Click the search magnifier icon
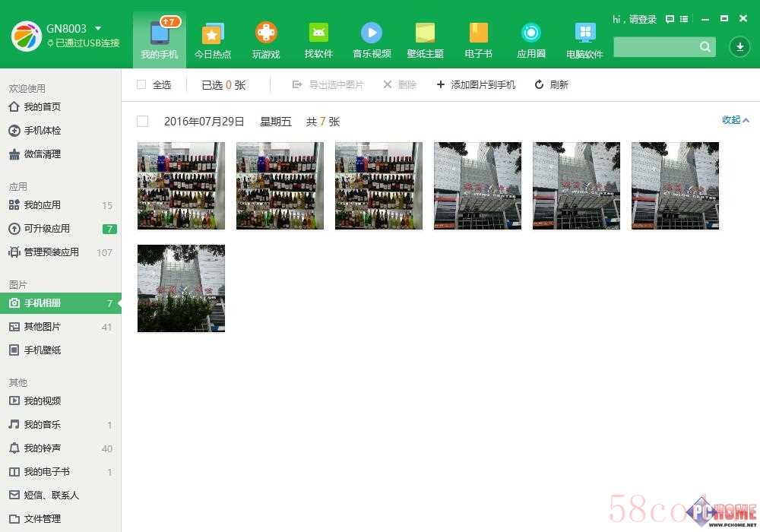Screen dimensions: 760x532 click(x=705, y=47)
